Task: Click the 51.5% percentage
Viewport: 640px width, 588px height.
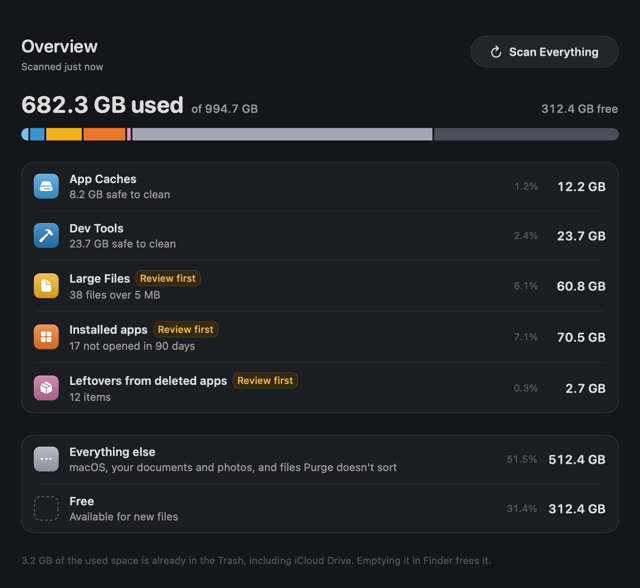Action: click(522, 459)
